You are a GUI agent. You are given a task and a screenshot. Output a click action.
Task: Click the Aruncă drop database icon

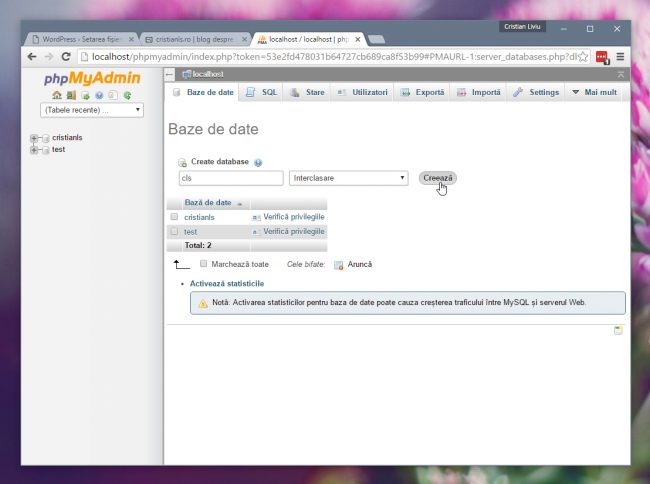[x=339, y=264]
